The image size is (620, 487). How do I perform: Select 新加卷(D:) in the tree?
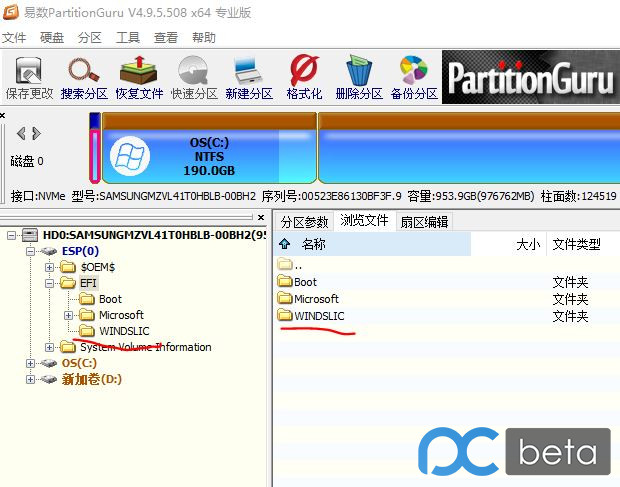[91, 379]
